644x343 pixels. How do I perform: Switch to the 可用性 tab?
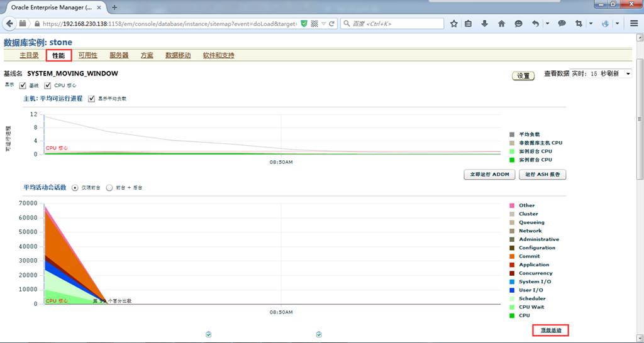pyautogui.click(x=88, y=55)
